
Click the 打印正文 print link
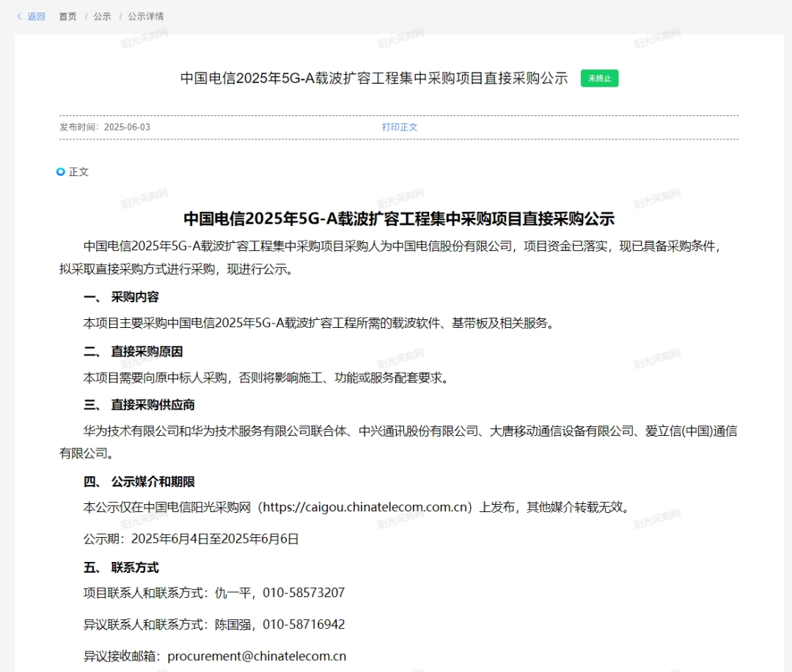(400, 128)
